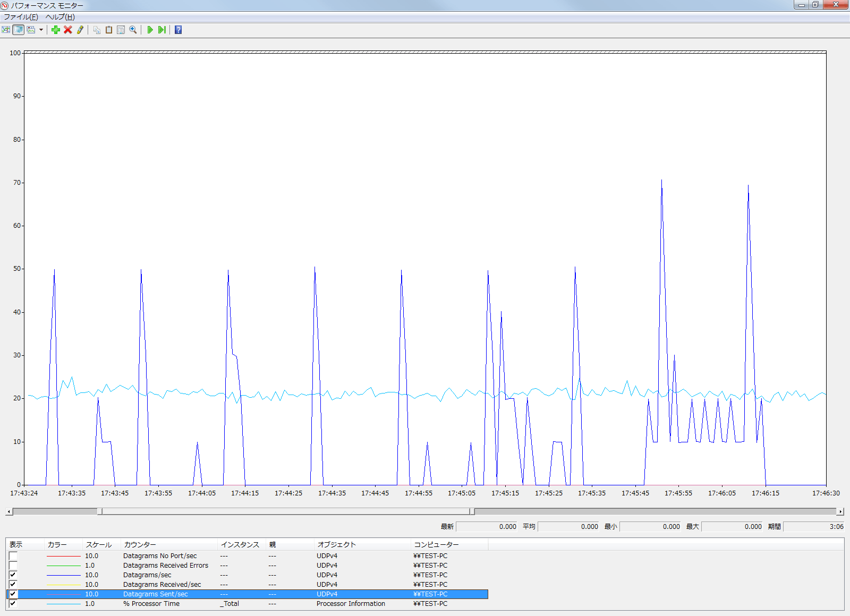Click the Paste Counter List clipboard icon
Image resolution: width=850 pixels, height=616 pixels.
[109, 30]
